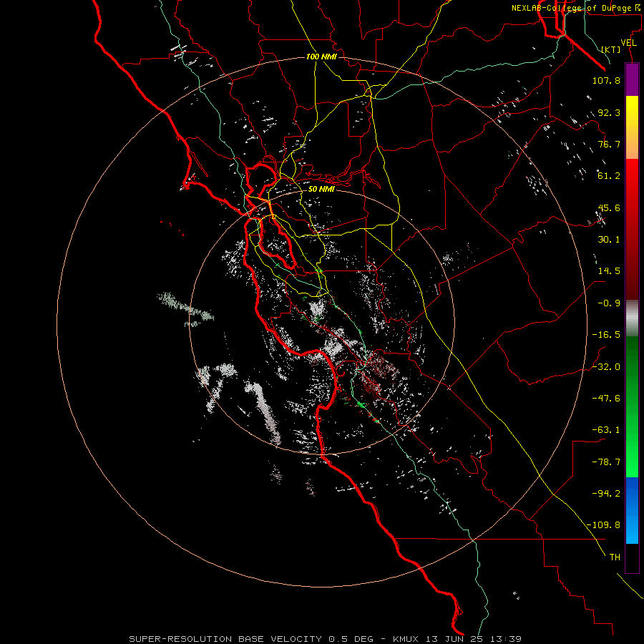Select the 61.2 scale value
This screenshot has width=644, height=644.
click(609, 176)
